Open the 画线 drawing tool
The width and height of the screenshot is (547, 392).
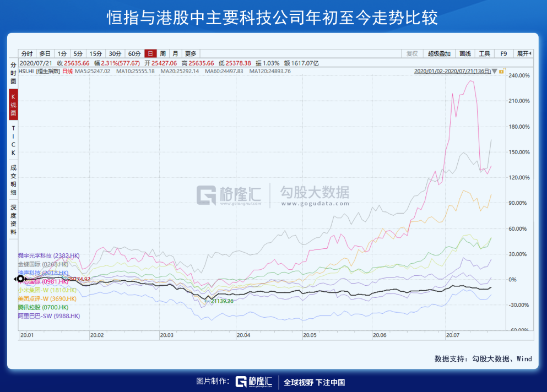(x=465, y=53)
